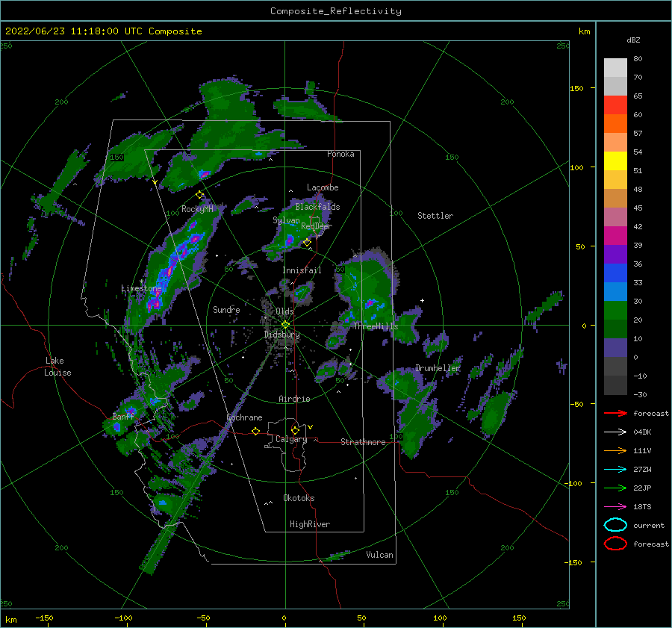
Task: Click the blue swatch between 36 and 33
Action: pyautogui.click(x=615, y=273)
